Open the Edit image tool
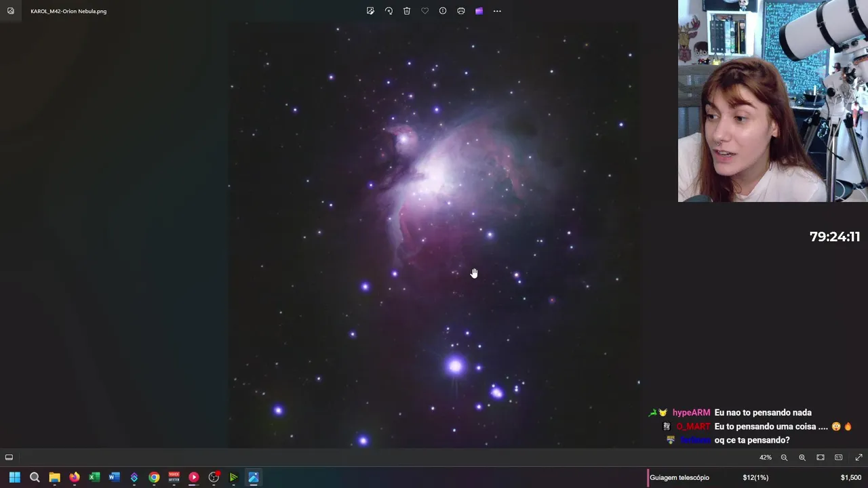Viewport: 868px width, 488px height. pos(370,11)
